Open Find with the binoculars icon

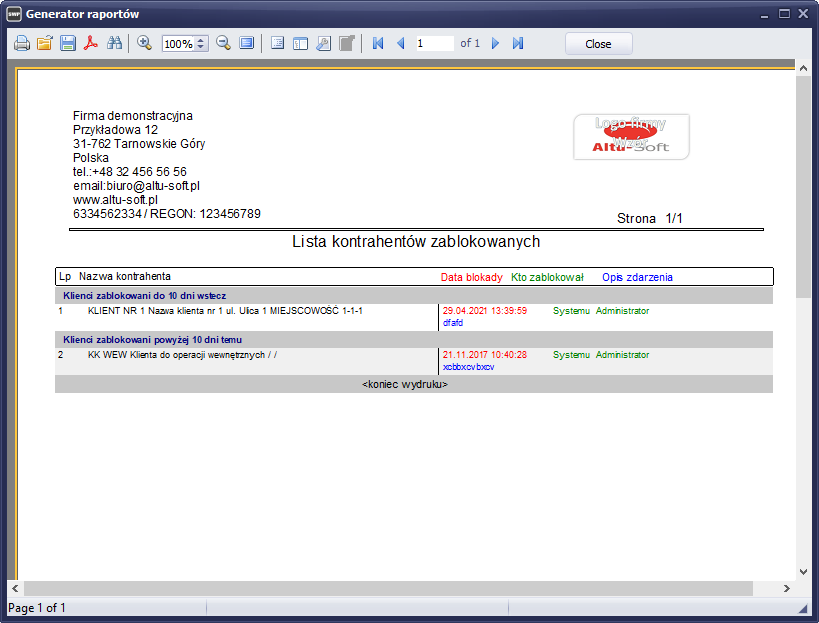click(114, 44)
